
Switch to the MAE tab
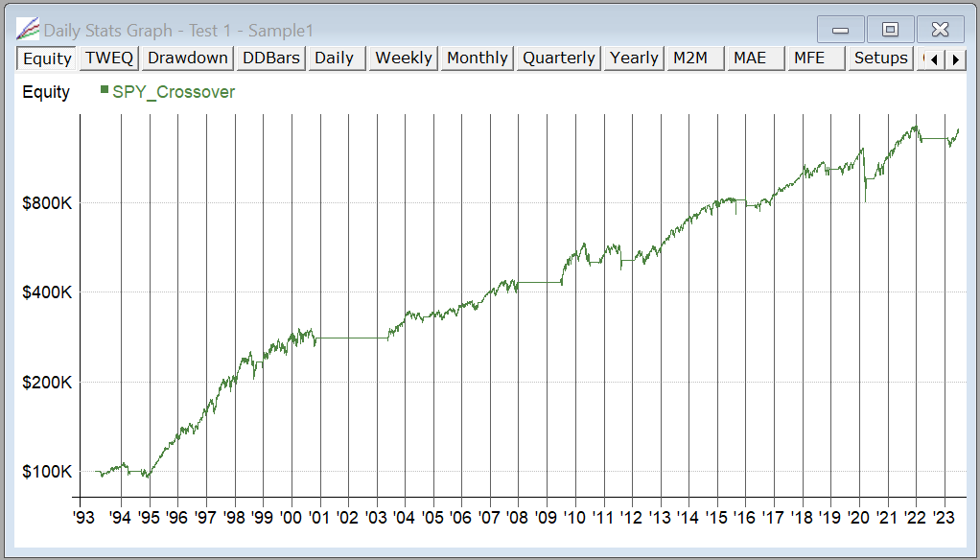(x=750, y=58)
